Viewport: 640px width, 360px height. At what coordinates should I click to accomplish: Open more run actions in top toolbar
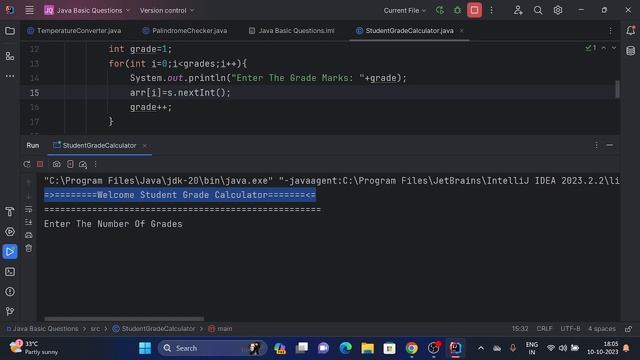491,10
